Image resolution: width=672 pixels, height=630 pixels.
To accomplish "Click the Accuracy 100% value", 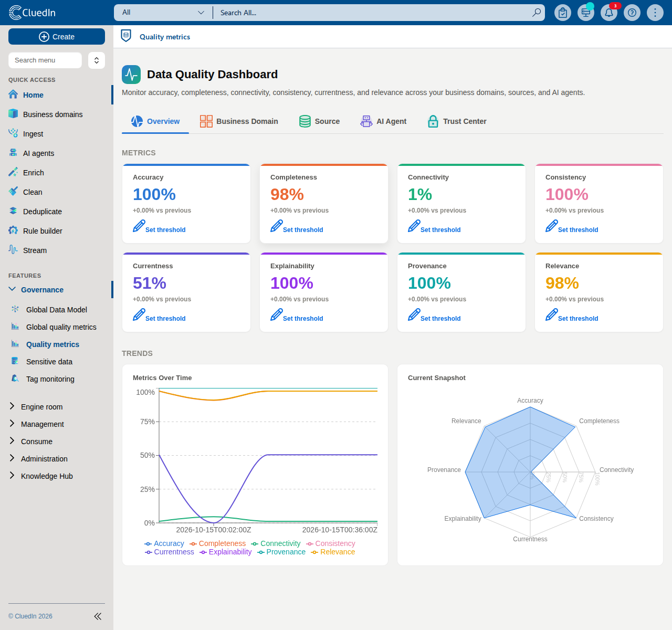I will [x=154, y=194].
